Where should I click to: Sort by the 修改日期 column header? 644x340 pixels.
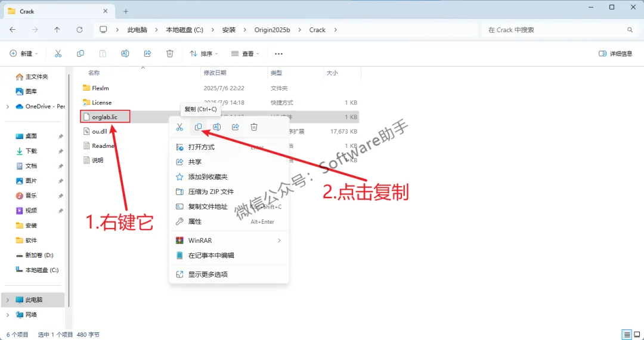point(215,73)
